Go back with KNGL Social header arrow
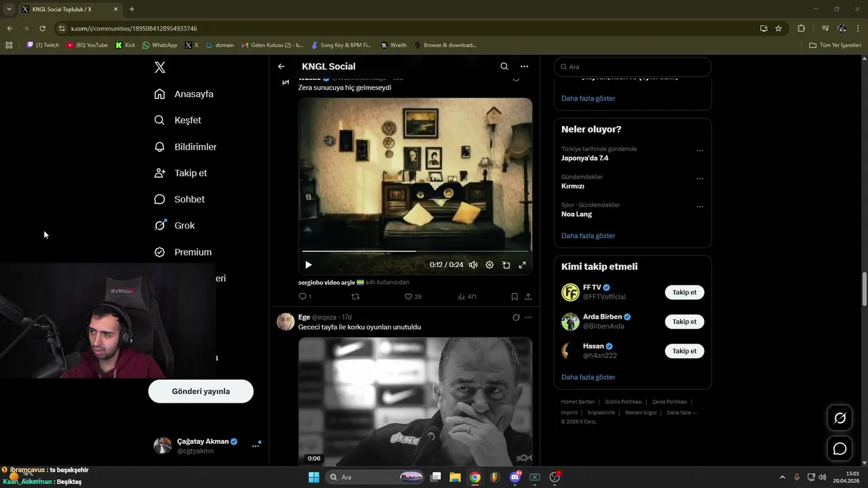This screenshot has height=488, width=868. coord(281,66)
